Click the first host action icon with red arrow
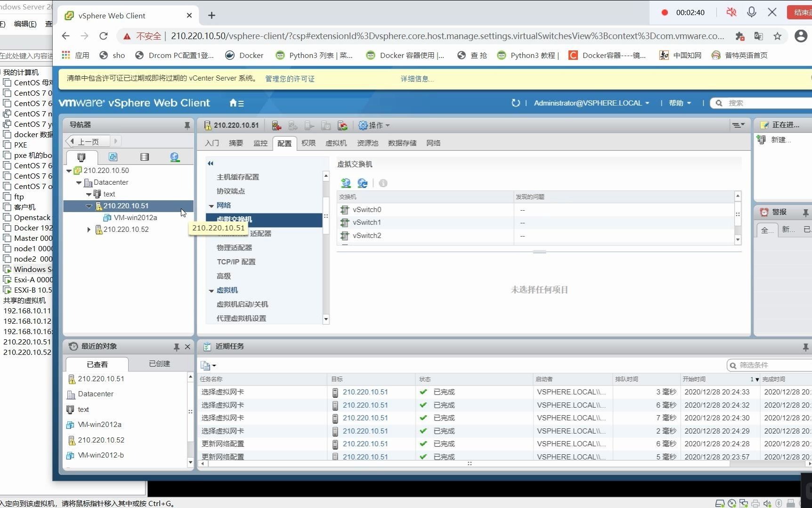The image size is (812, 508). coord(276,125)
